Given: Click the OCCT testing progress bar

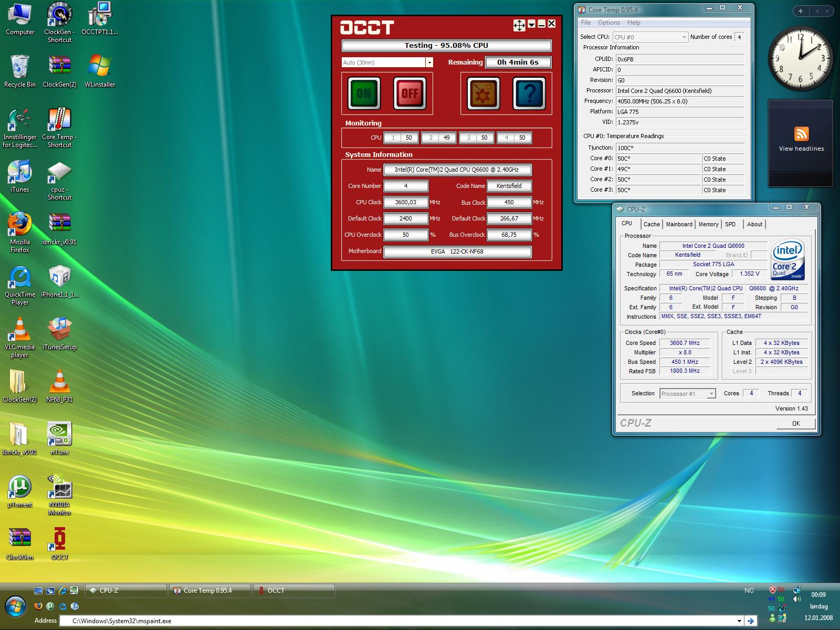Looking at the screenshot, I should [x=446, y=46].
